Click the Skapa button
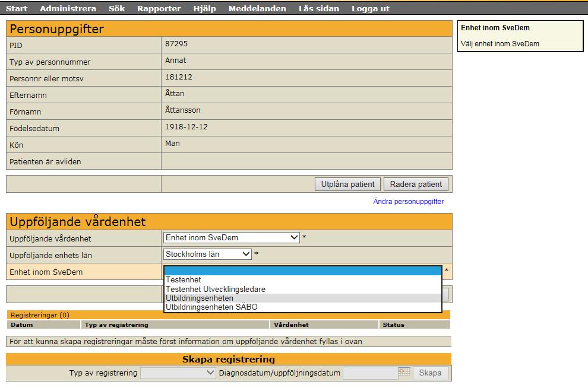Screen dimensions: 588x388 430,373
